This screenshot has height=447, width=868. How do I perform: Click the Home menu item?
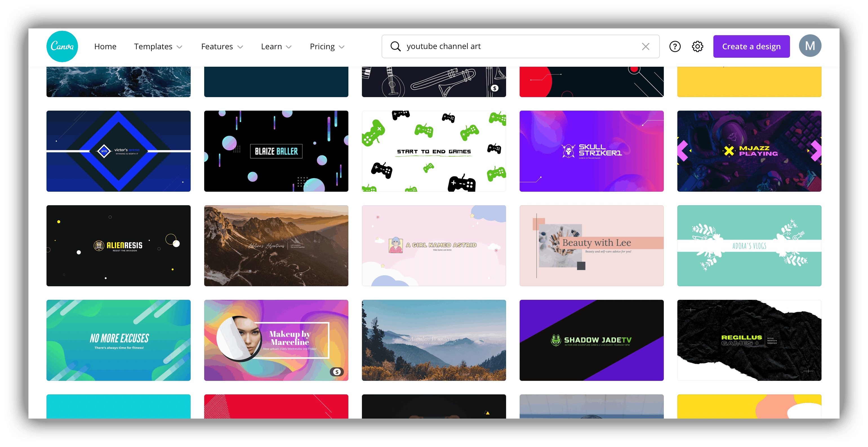104,47
